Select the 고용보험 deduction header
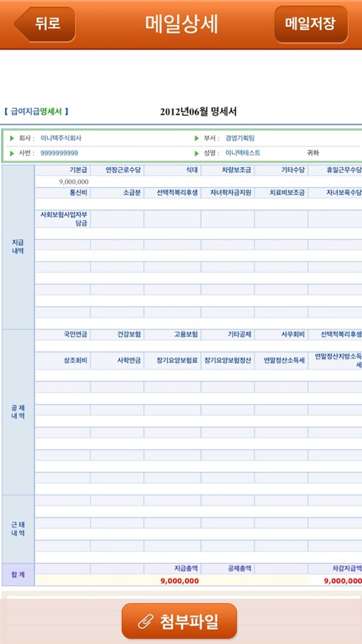Viewport: 362px width, 644px height. click(x=172, y=335)
